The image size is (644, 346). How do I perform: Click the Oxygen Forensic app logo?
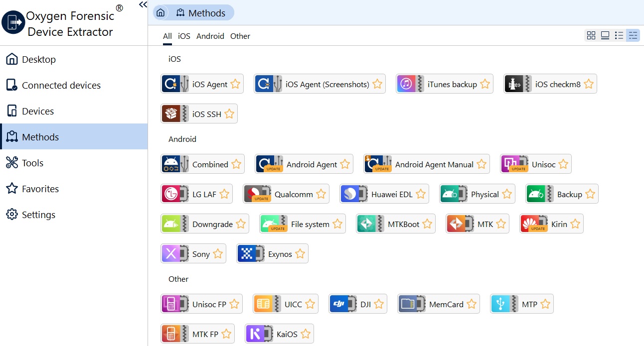[x=13, y=22]
